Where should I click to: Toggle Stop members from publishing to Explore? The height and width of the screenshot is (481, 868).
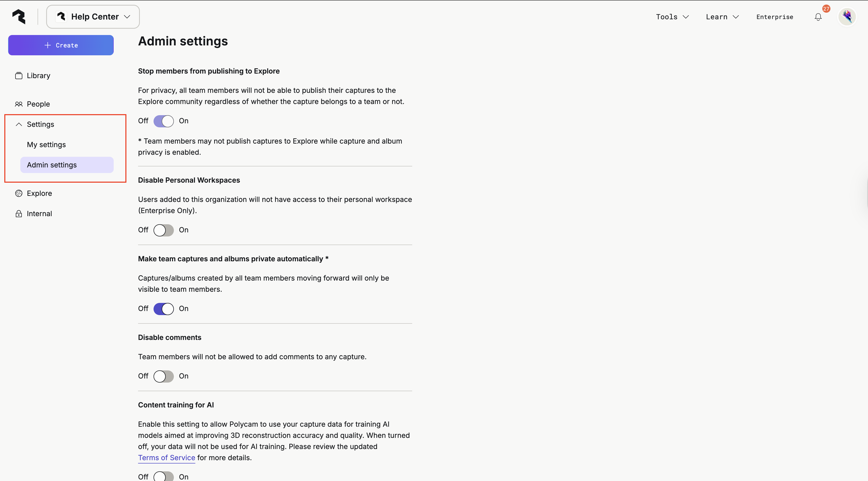(163, 121)
